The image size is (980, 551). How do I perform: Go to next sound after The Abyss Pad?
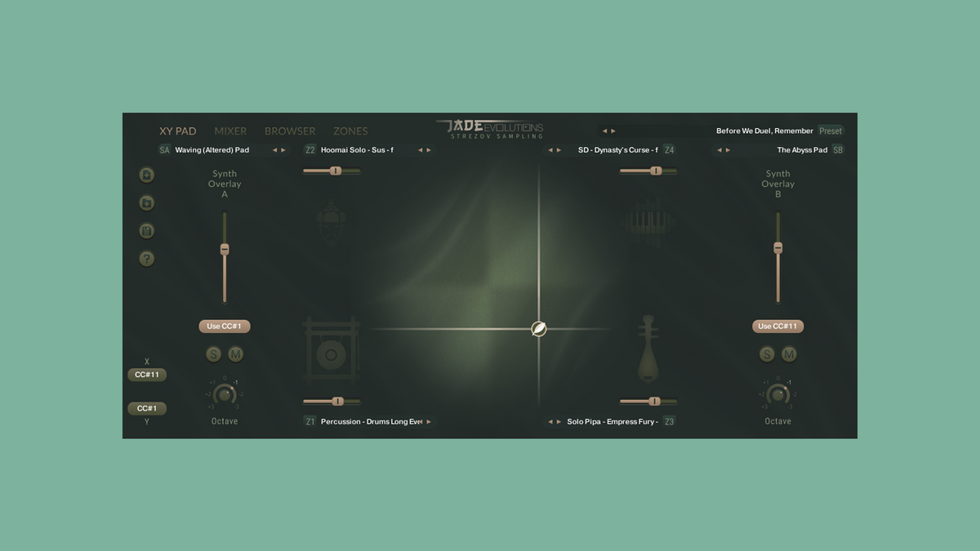728,150
